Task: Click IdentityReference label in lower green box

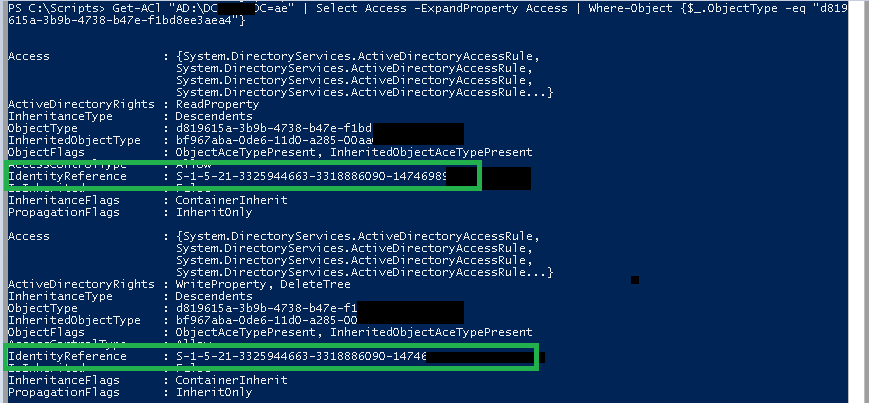Action: tap(67, 356)
